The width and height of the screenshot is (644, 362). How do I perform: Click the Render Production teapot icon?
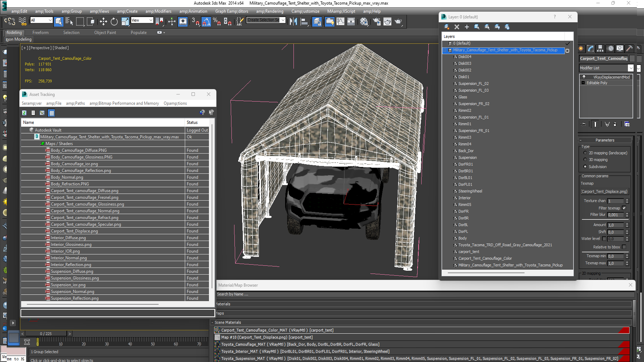point(398,21)
